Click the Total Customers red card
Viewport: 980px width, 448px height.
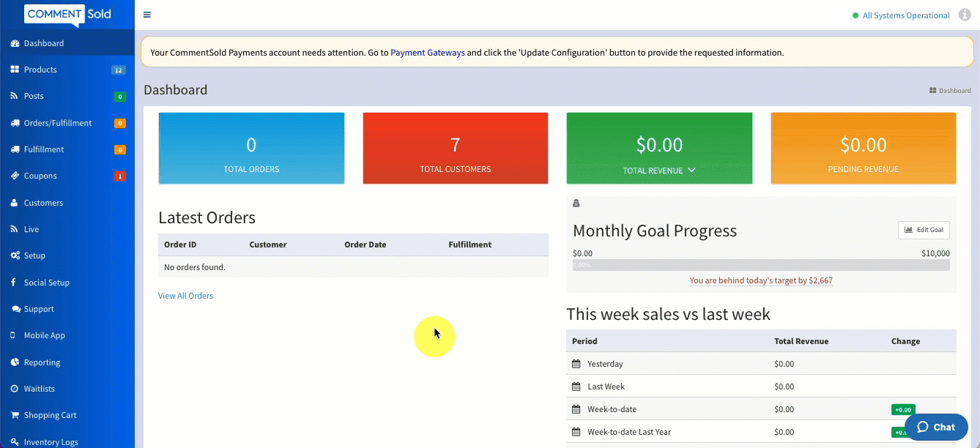pos(455,148)
